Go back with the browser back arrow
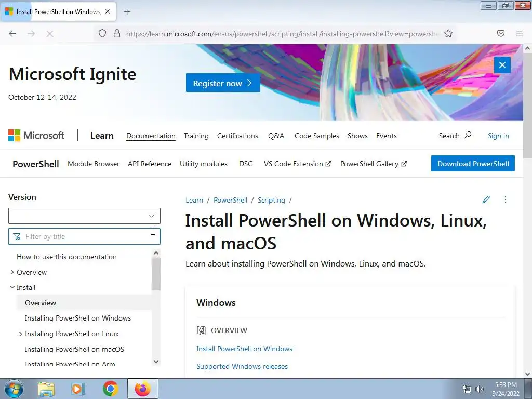The height and width of the screenshot is (399, 532). [12, 34]
